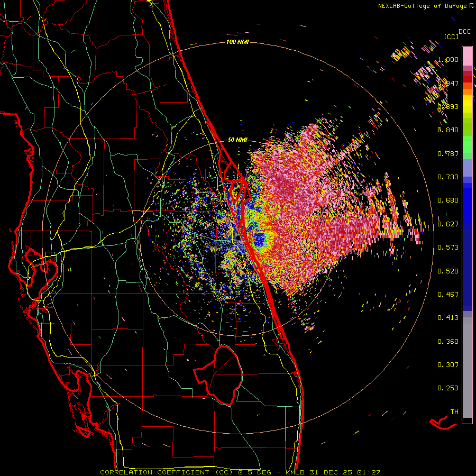Screen dimensions: 476x476
Task: Click the Lake Okeechobee outline on the map
Action: click(218, 375)
